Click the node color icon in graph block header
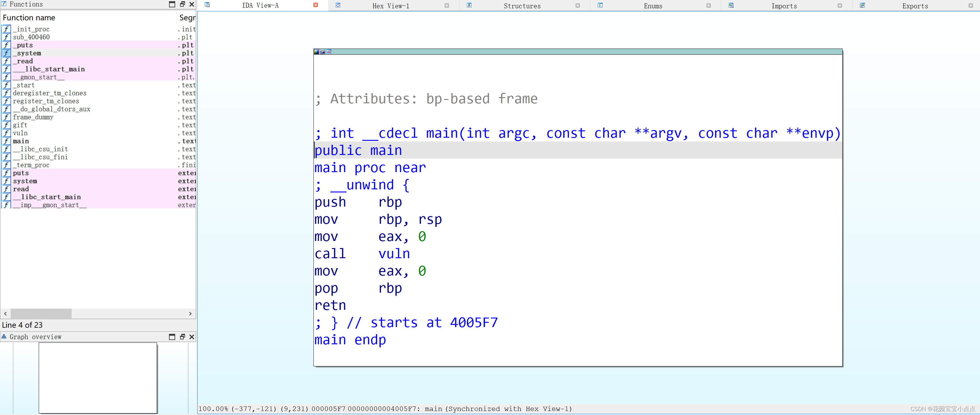Screen dimensions: 980x415 pyautogui.click(x=317, y=52)
